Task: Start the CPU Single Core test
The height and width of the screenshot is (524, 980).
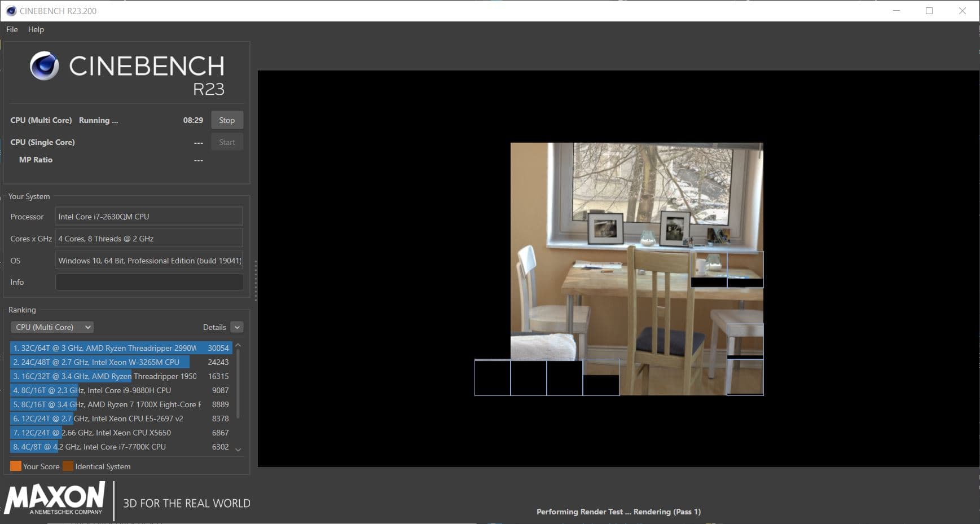Action: pyautogui.click(x=227, y=142)
